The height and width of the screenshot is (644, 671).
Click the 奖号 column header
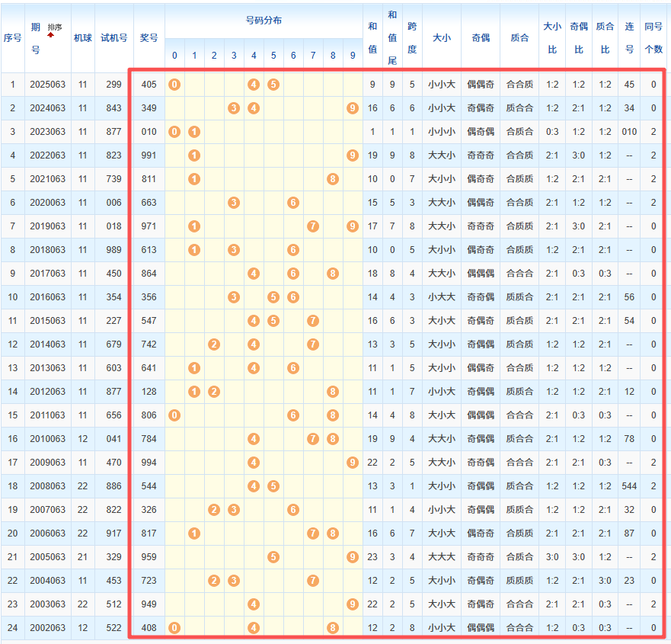pos(149,37)
